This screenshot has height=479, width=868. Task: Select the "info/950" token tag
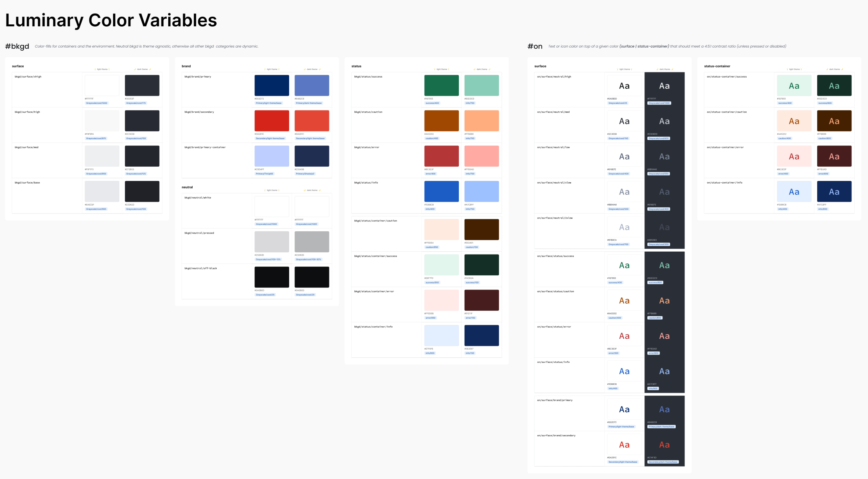pos(430,353)
